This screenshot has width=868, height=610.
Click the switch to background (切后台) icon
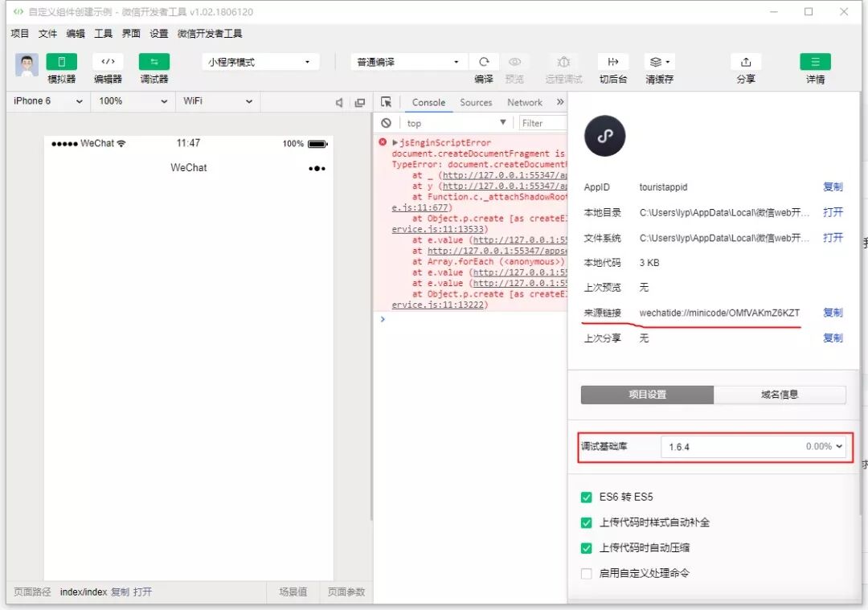click(x=612, y=61)
